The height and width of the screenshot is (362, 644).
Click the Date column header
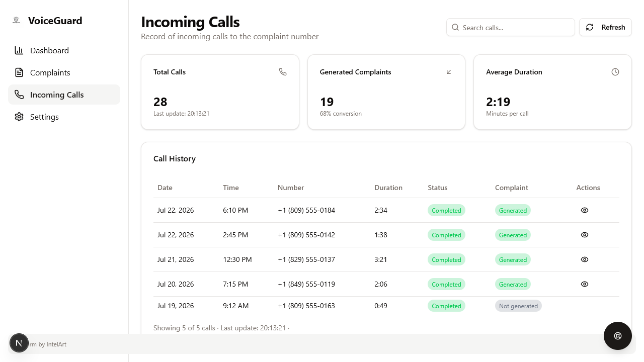pyautogui.click(x=165, y=188)
